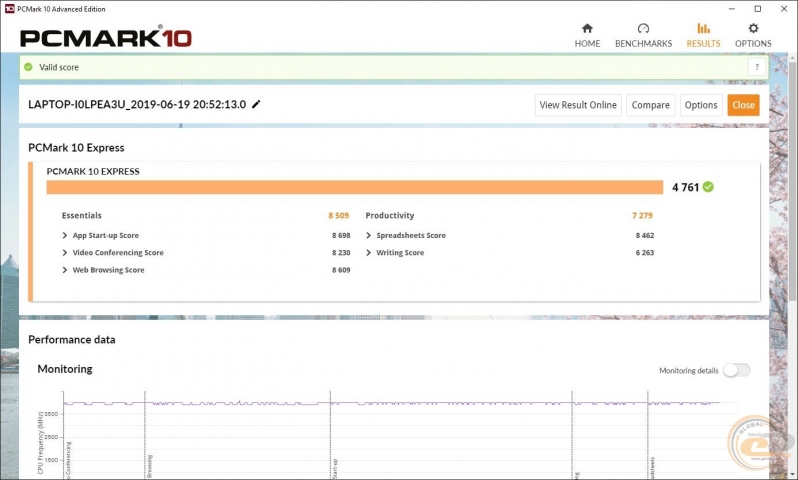Toggle Monitoring details switch
This screenshot has height=480, width=798.
[736, 370]
